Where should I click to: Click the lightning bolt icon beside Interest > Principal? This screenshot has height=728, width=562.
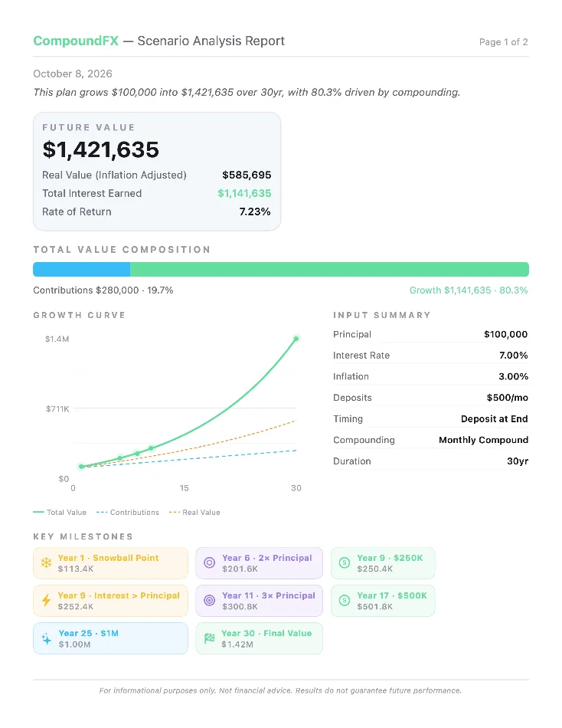(x=47, y=601)
